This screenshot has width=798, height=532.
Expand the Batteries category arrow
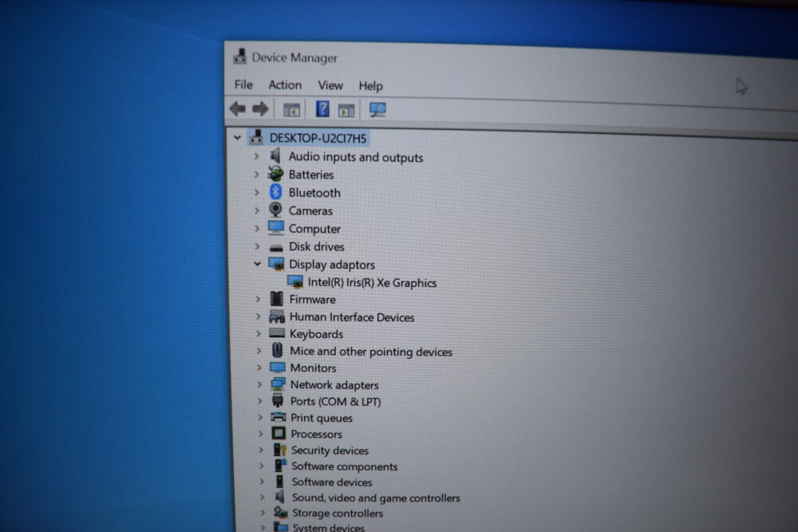tap(256, 175)
